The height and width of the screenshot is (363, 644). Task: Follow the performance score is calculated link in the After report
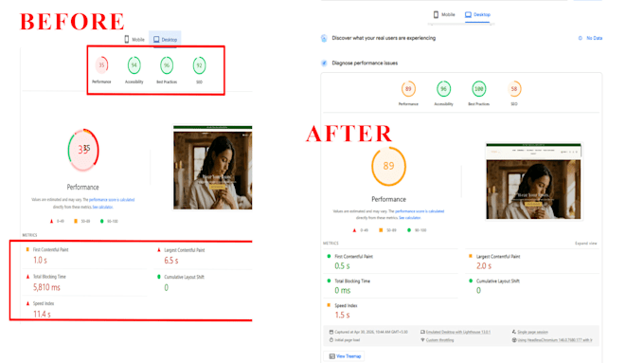click(420, 211)
